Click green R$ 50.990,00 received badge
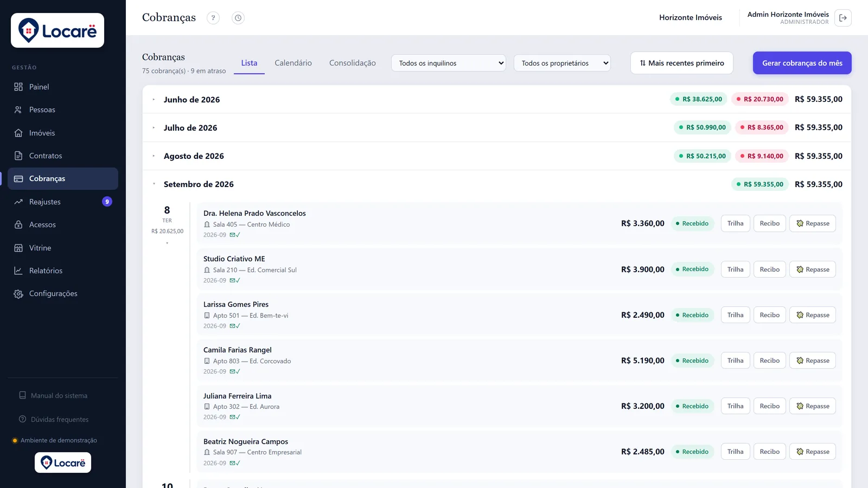Screen dimensions: 868x488 tap(702, 127)
